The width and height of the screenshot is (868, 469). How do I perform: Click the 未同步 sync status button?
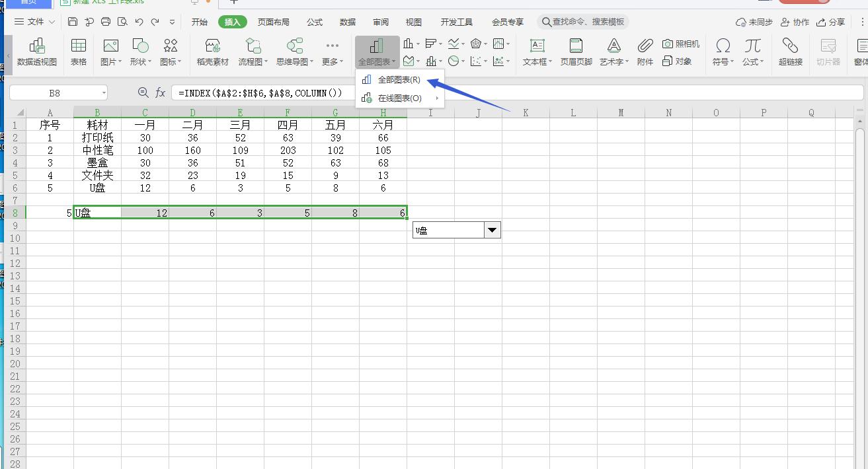[x=754, y=22]
